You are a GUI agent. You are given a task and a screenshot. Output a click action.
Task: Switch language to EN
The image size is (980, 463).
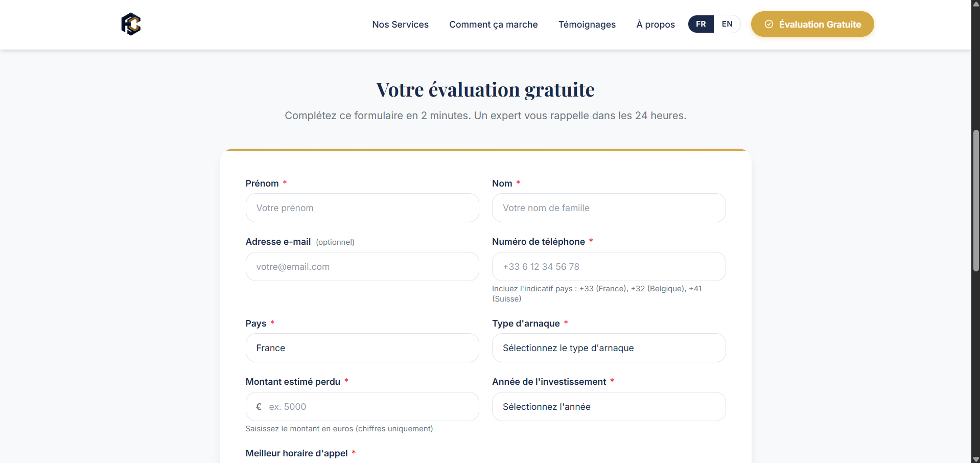pyautogui.click(x=727, y=24)
